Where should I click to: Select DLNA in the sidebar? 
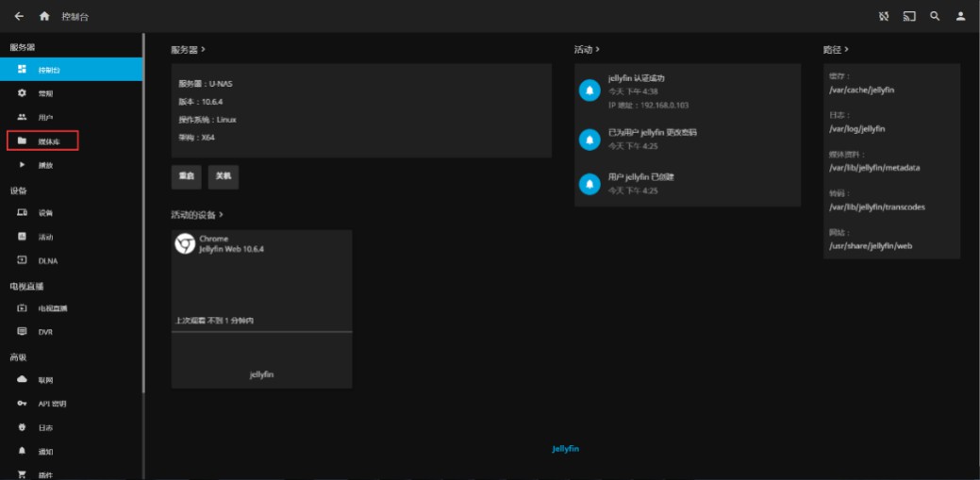[x=47, y=261]
